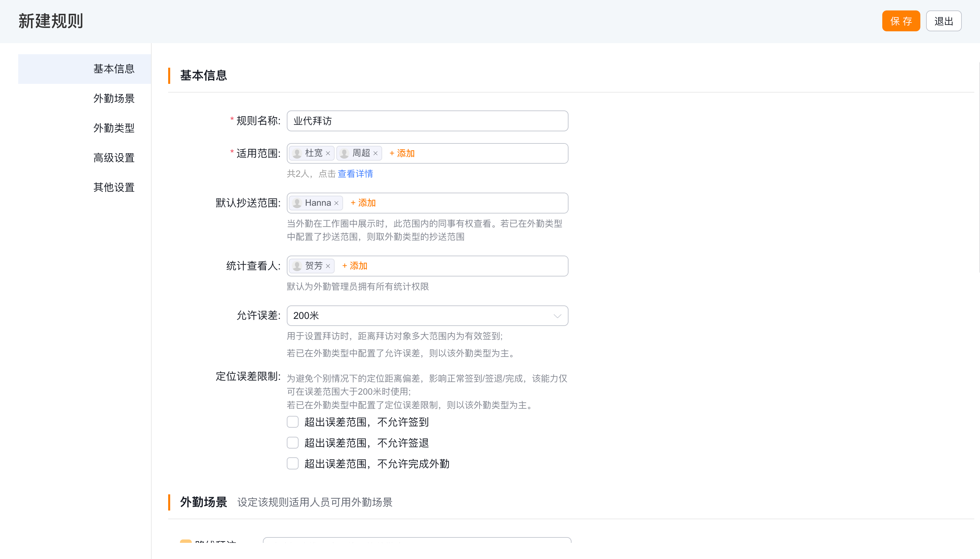Open the 允许误差 200米 dropdown

[427, 316]
